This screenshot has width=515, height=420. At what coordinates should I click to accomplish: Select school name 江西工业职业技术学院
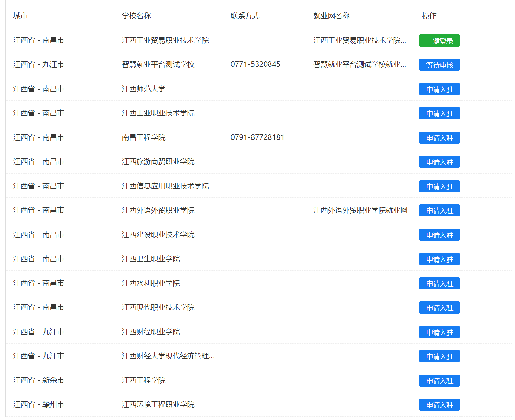pyautogui.click(x=158, y=113)
